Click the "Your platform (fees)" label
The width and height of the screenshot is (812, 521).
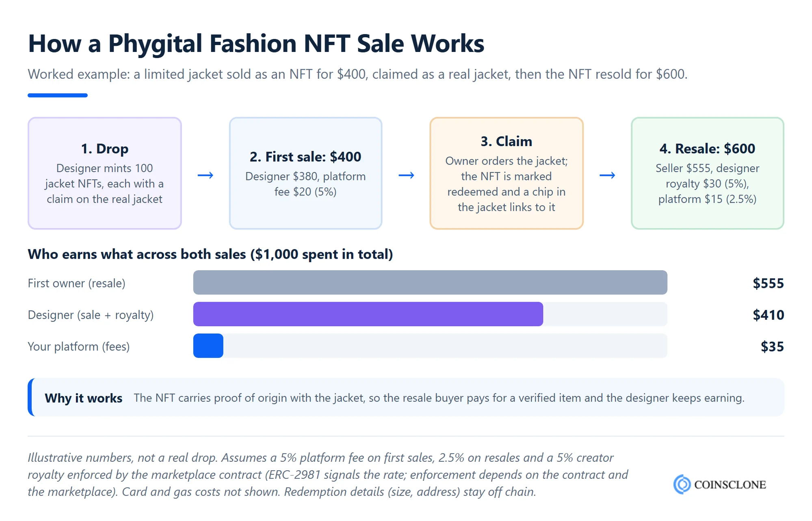(79, 346)
